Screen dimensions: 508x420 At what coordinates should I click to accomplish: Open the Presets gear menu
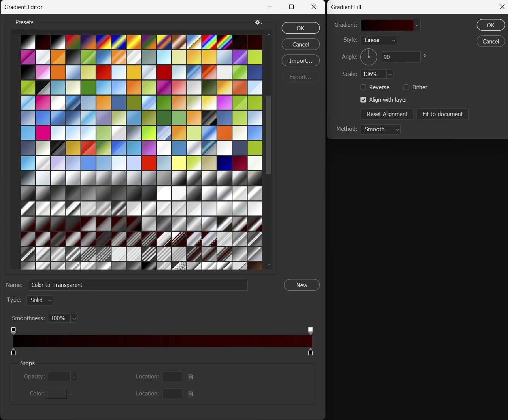(x=259, y=22)
